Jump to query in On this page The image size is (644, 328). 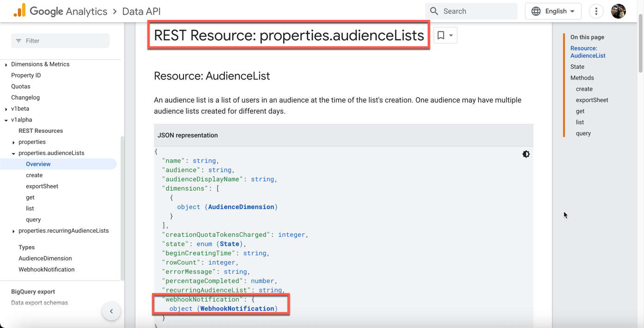click(583, 133)
